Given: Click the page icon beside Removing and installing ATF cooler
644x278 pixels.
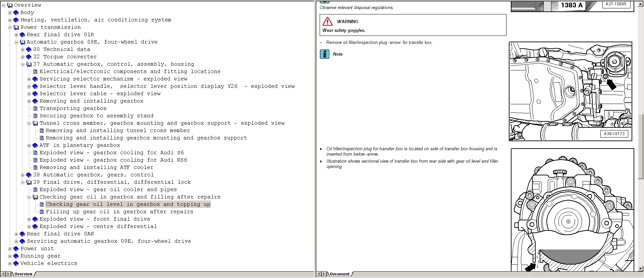Looking at the screenshot, I should (35, 168).
